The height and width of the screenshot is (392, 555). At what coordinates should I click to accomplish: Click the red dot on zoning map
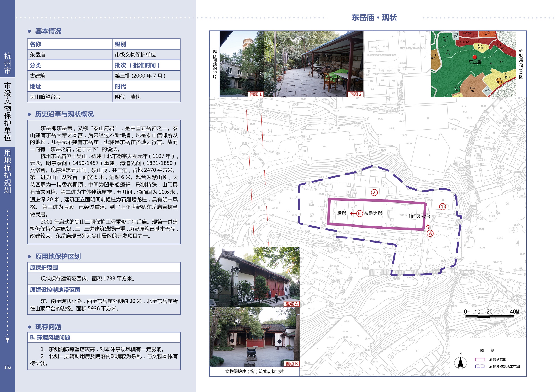click(474, 57)
